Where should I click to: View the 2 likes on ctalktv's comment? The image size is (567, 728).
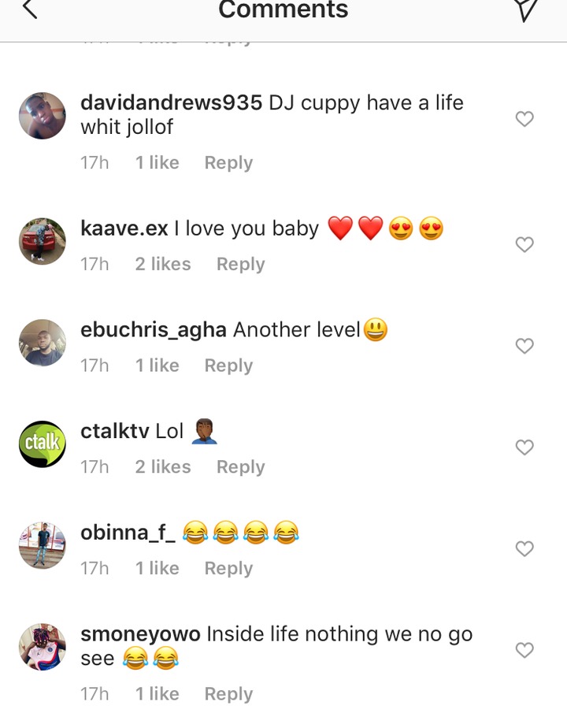163,467
